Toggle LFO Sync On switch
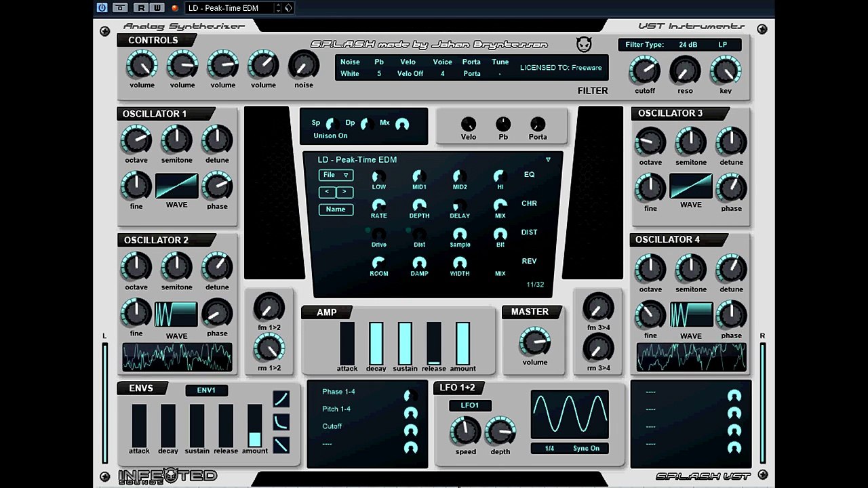868x488 pixels. click(586, 448)
